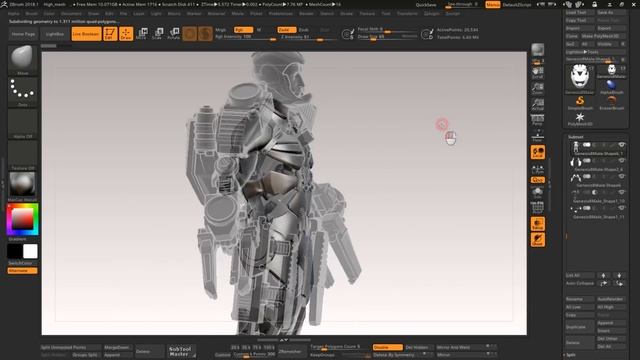This screenshot has width=640, height=360.
Task: Move subtool selection up with arrow
Action: coord(603,276)
